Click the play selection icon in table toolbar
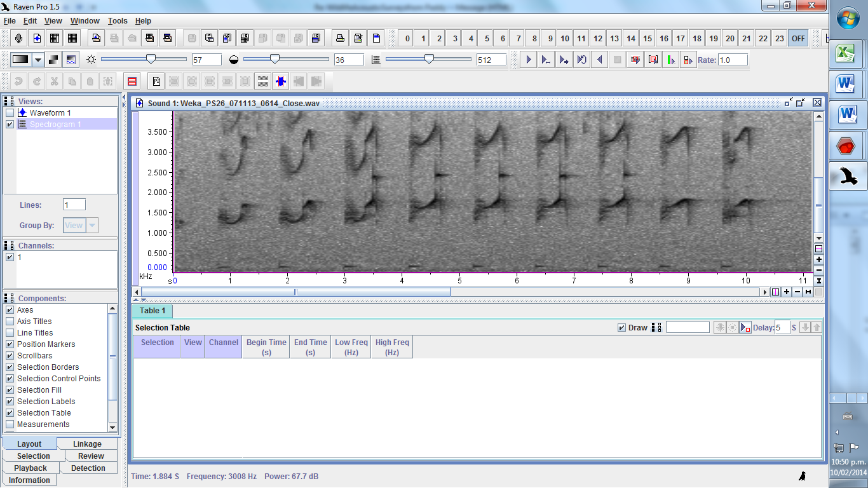868x488 pixels. 745,327
